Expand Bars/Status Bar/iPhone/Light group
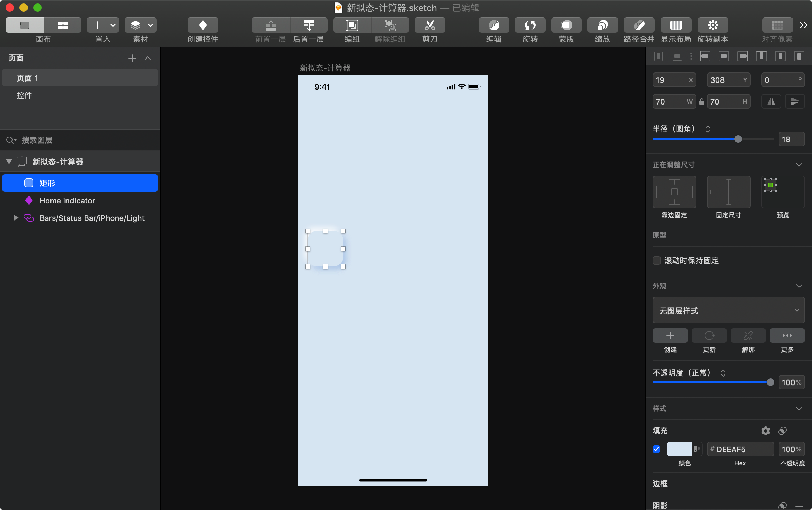The image size is (812, 510). (x=16, y=218)
